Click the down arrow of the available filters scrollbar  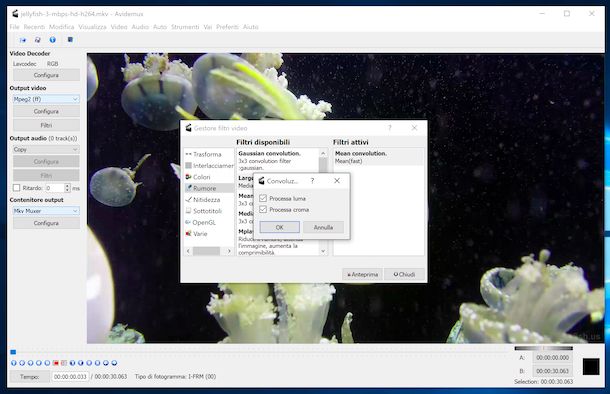click(x=323, y=251)
